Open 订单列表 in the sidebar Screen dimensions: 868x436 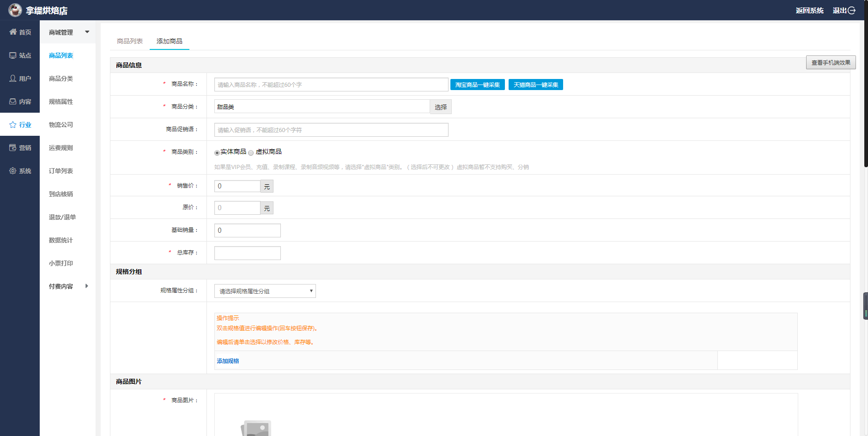[61, 170]
